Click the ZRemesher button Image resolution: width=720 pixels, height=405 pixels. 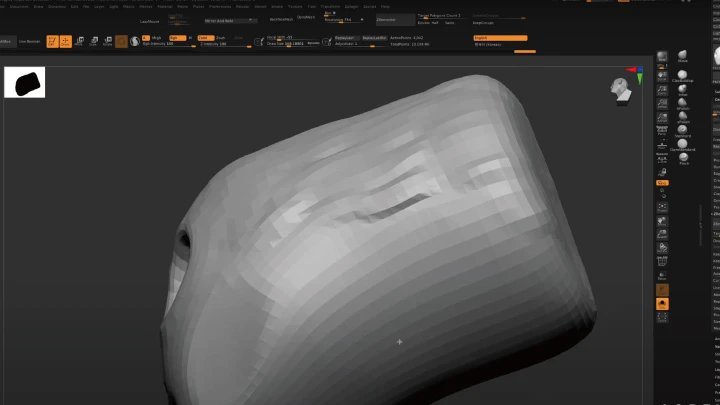pyautogui.click(x=395, y=20)
